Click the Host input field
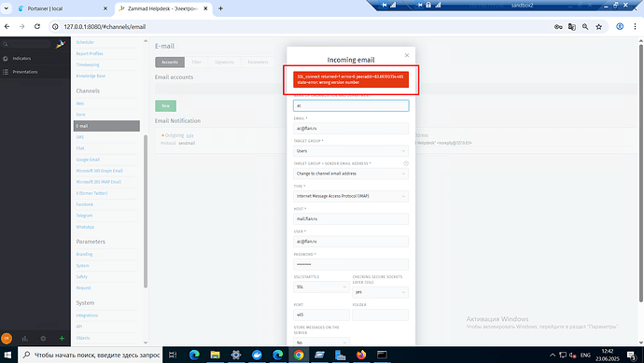The image size is (644, 363). (x=351, y=219)
